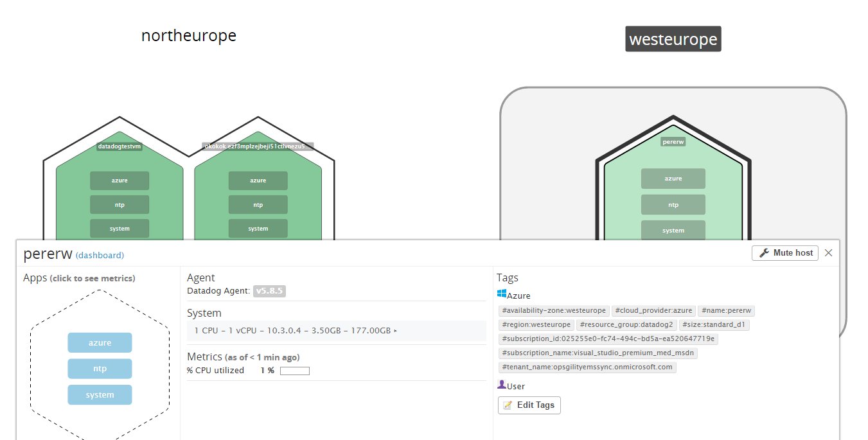This screenshot has height=440, width=868.
Task: Select the ntp app in Apps hexagon
Action: coord(100,369)
